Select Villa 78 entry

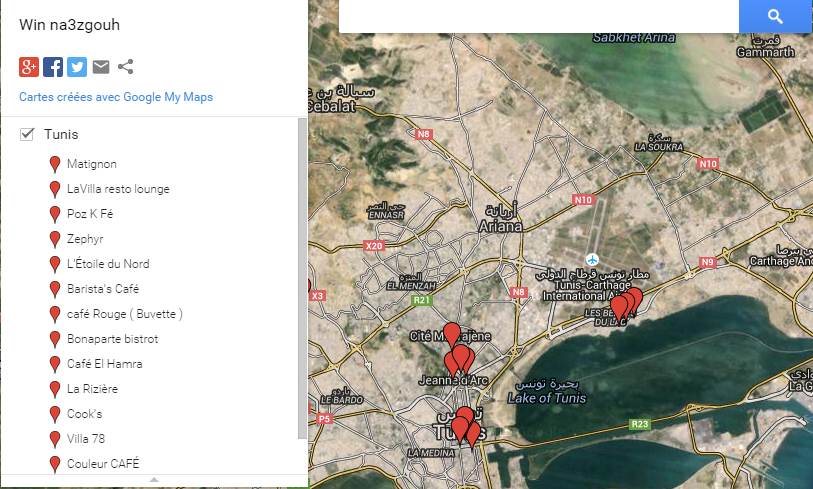[86, 439]
